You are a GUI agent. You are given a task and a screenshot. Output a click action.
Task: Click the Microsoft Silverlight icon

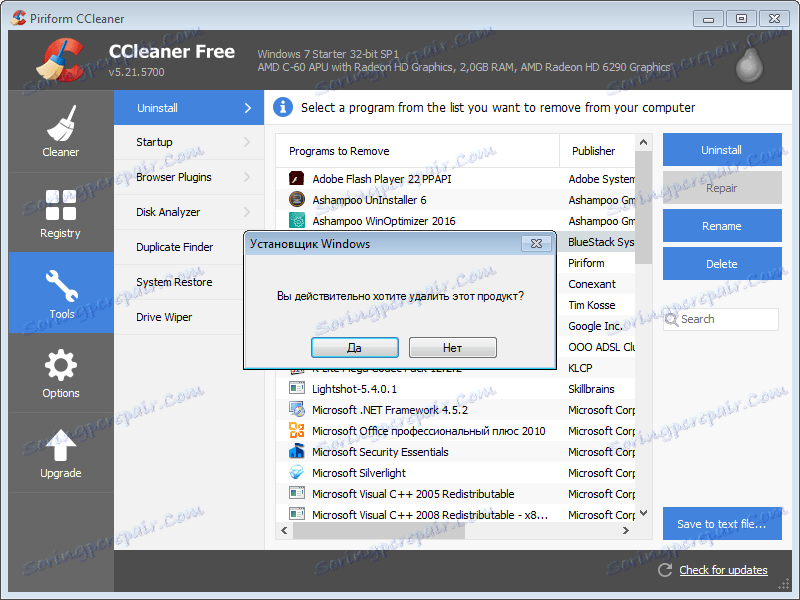(296, 472)
